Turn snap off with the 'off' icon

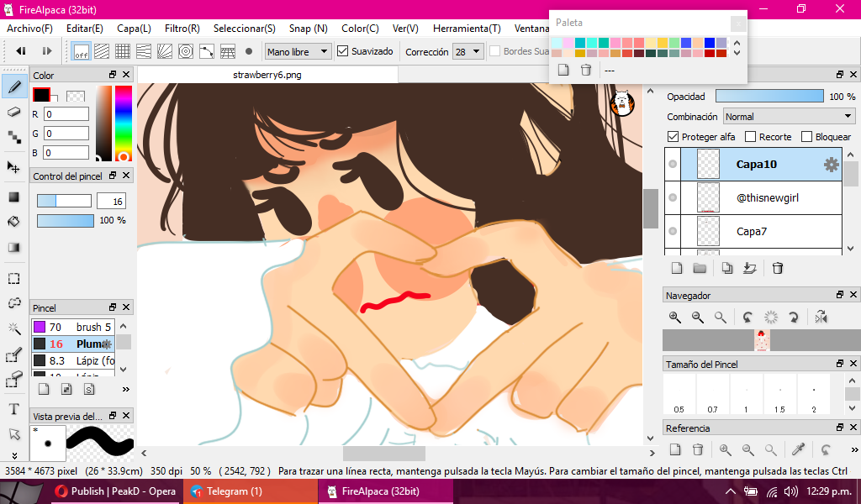point(82,51)
